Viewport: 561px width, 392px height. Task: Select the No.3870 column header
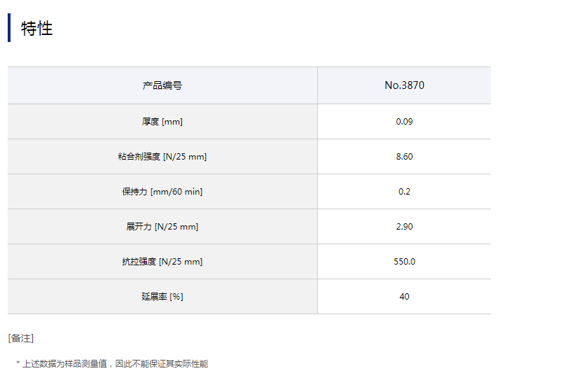tap(404, 85)
